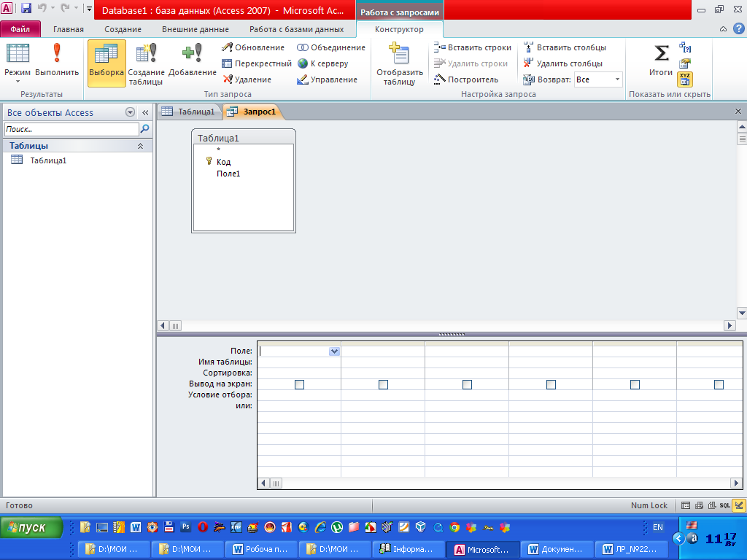Click Объединение query type
This screenshot has height=560, width=747.
(x=331, y=47)
